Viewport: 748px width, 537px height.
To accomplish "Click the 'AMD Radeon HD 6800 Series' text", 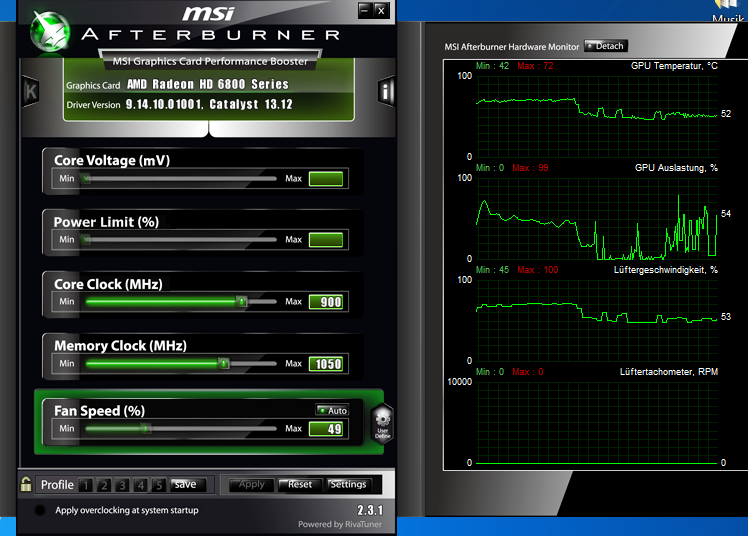I will (x=208, y=84).
